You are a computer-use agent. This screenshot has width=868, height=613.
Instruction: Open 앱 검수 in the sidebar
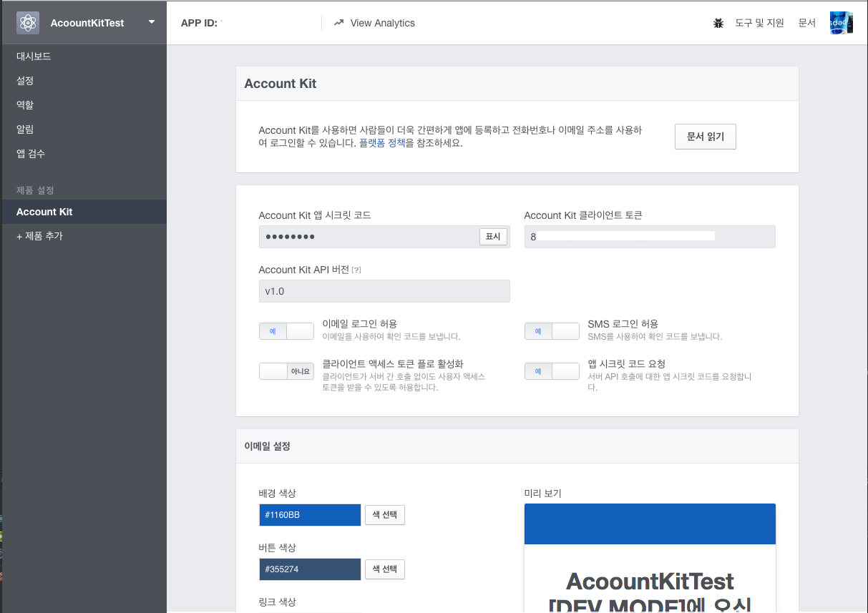[31, 153]
